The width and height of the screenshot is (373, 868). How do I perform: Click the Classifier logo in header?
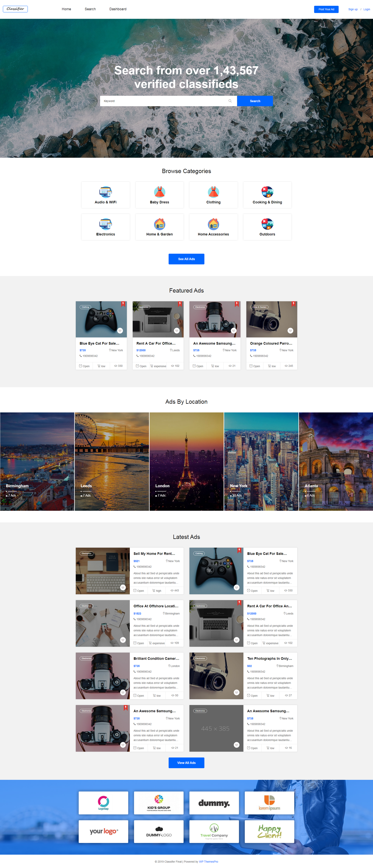[x=15, y=9]
